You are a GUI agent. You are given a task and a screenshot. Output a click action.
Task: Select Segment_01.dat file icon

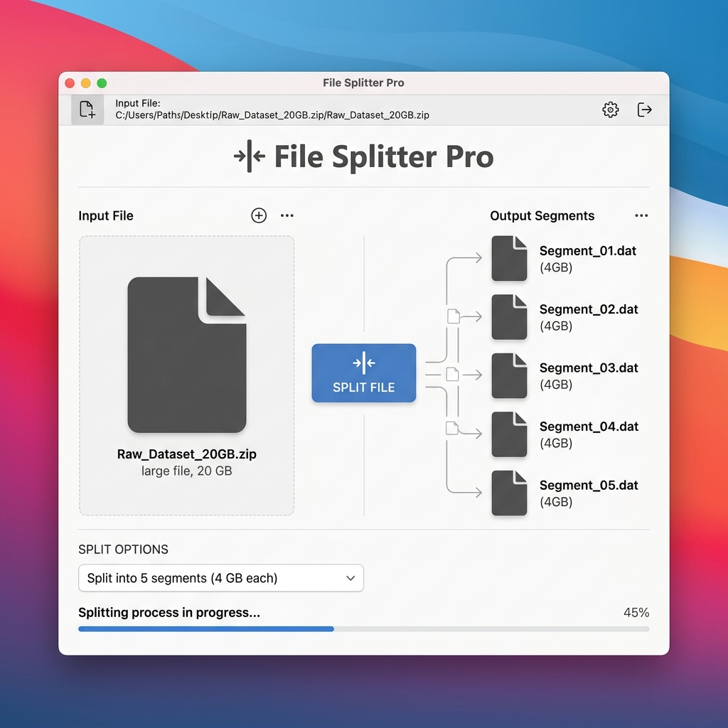point(509,258)
